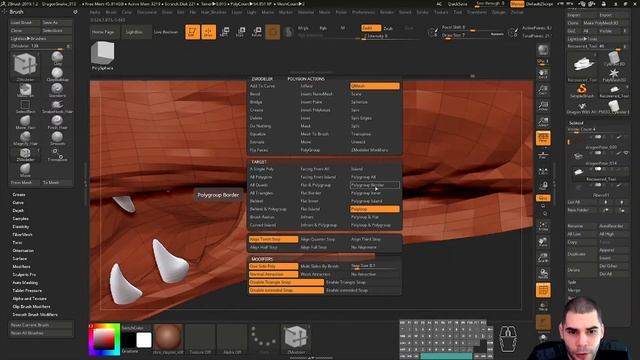This screenshot has width=640, height=360.
Task: Open the material sphere selector
Action: (x=168, y=338)
